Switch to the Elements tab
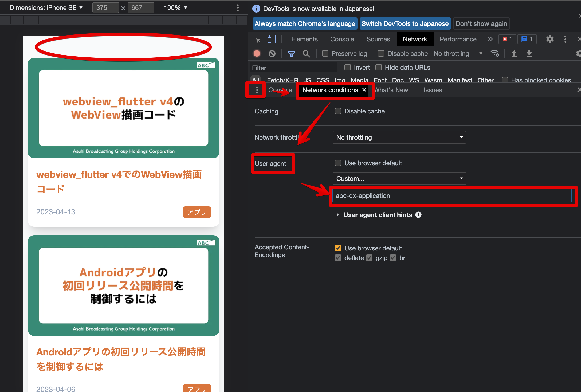The width and height of the screenshot is (581, 392). (304, 39)
